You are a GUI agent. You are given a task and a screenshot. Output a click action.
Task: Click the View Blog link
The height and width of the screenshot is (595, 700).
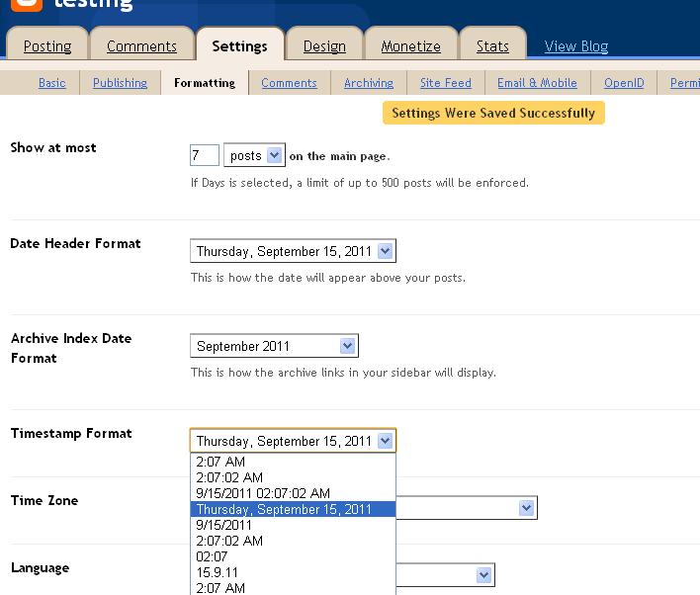point(576,46)
